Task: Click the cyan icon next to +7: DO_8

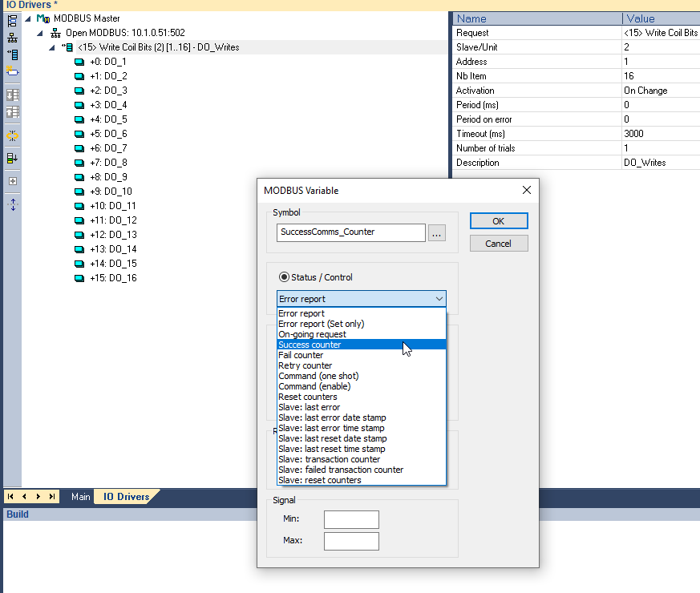Action: click(x=79, y=163)
